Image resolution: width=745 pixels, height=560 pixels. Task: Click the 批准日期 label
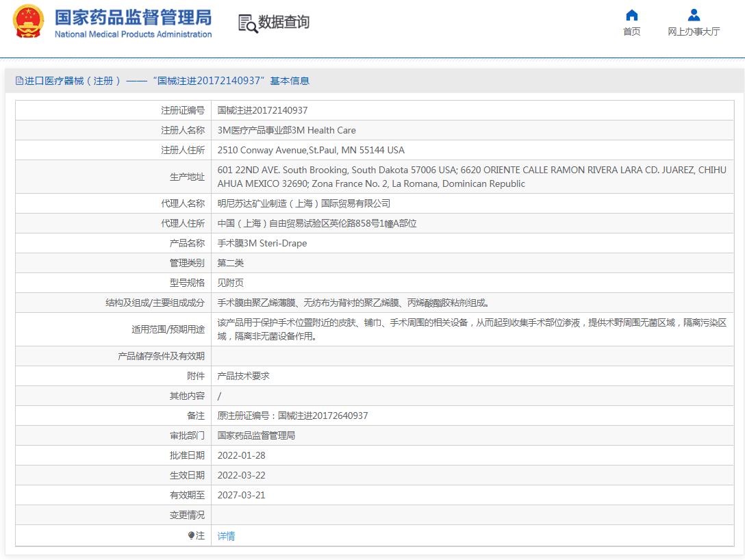[187, 456]
